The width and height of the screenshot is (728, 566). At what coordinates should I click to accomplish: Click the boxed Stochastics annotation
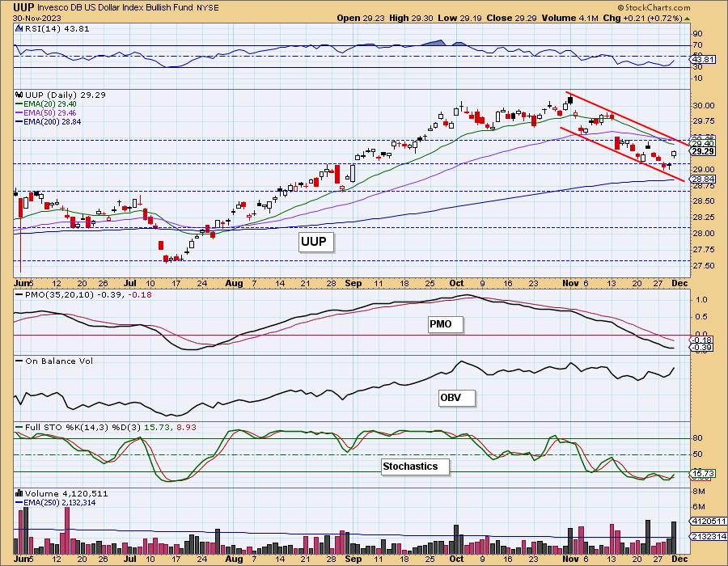[x=415, y=467]
